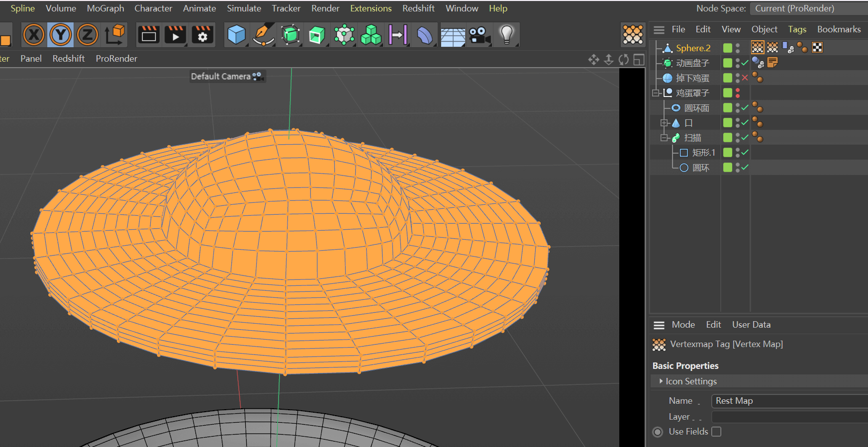Click the Sphere.2 green layer color swatch
This screenshot has width=868, height=447.
point(728,48)
